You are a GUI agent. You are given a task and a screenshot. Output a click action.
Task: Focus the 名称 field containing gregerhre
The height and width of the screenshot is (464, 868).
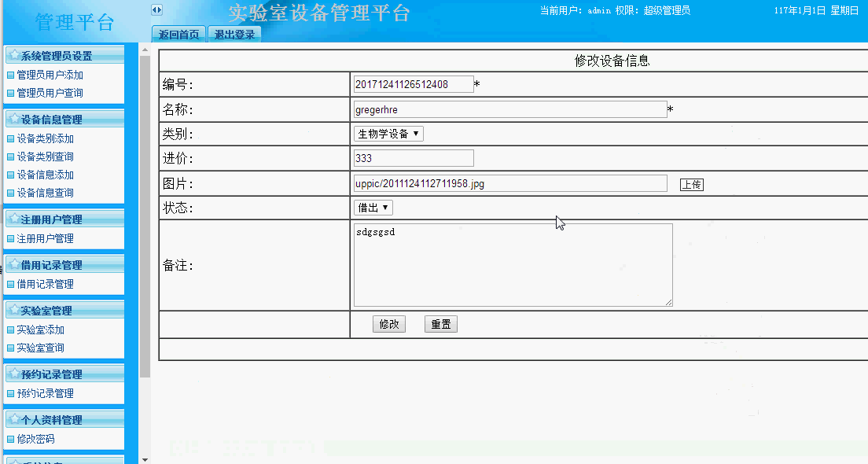(510, 109)
